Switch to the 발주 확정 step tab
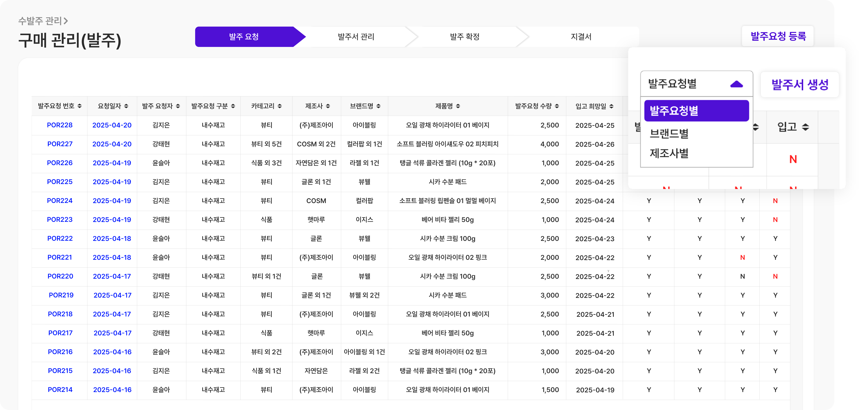Viewport: 868px width, 410px height. (465, 36)
